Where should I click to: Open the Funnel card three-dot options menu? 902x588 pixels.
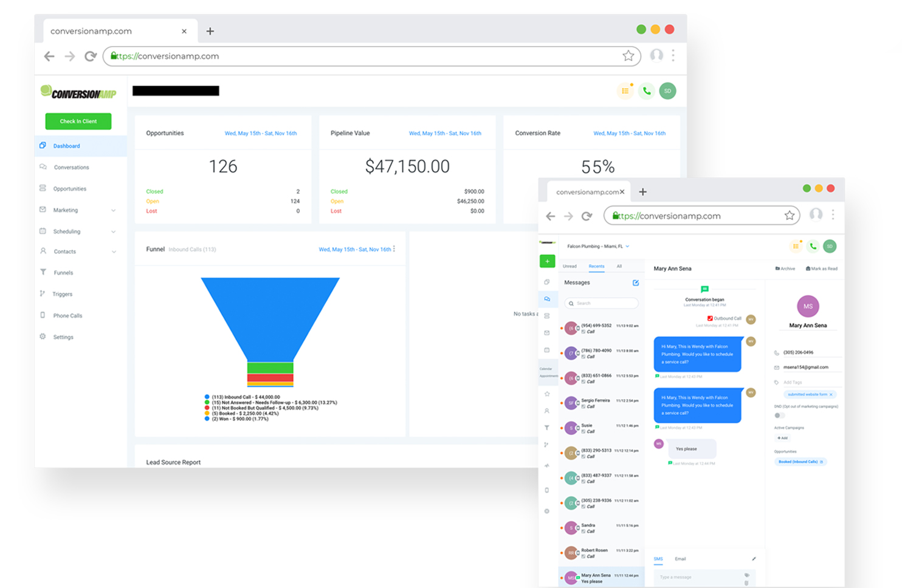pos(394,249)
